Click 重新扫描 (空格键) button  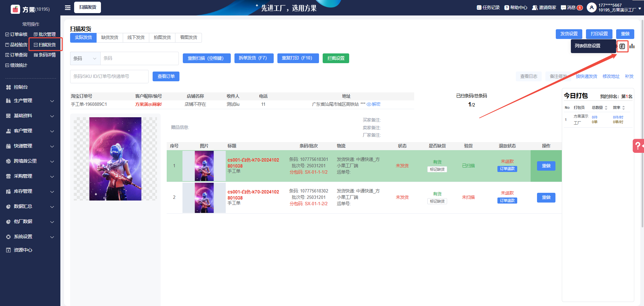pyautogui.click(x=207, y=58)
